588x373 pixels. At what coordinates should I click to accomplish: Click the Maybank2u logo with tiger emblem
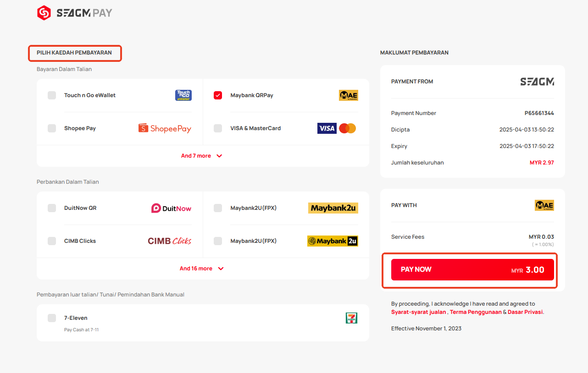(x=333, y=241)
